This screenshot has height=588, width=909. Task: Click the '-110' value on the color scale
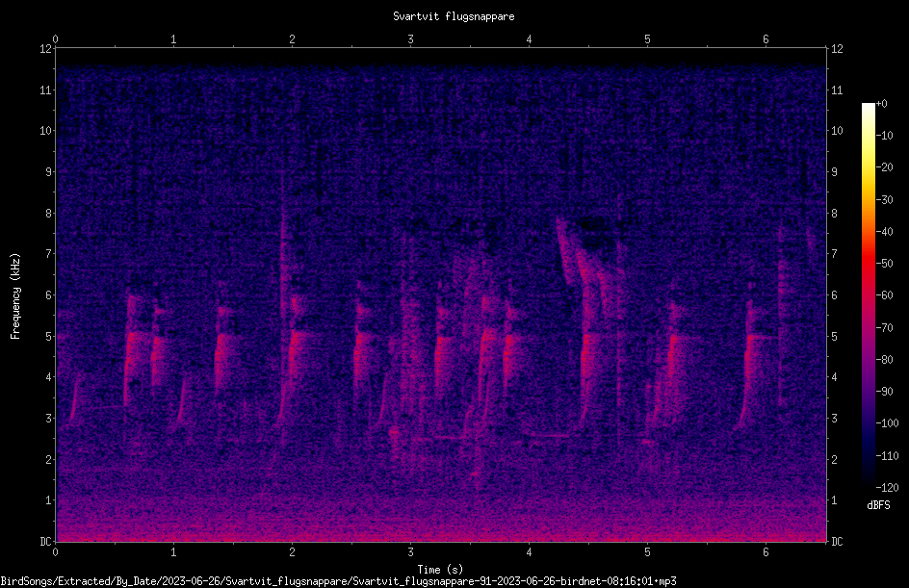point(888,456)
